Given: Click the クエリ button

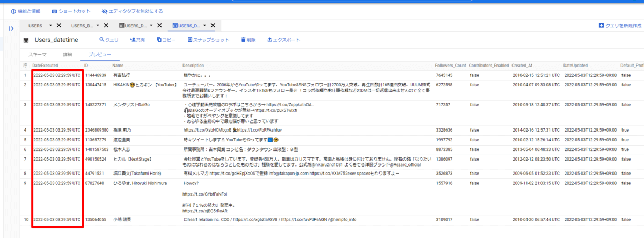Looking at the screenshot, I should tap(109, 40).
